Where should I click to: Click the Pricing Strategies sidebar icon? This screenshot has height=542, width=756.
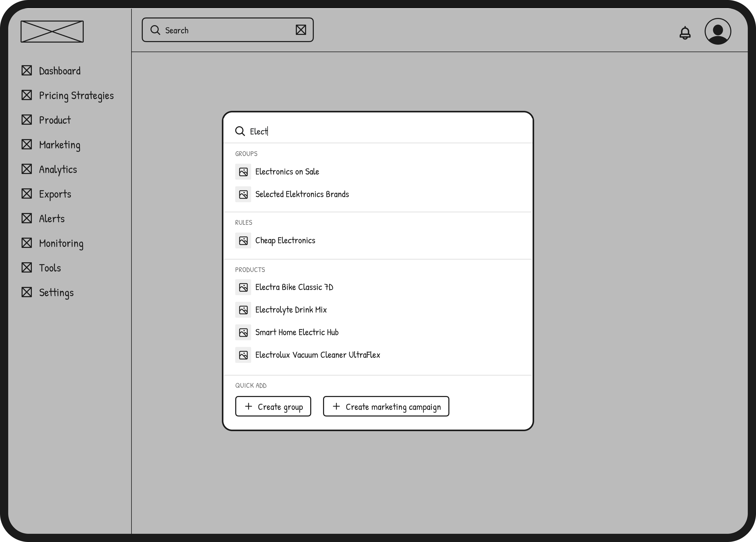(27, 95)
